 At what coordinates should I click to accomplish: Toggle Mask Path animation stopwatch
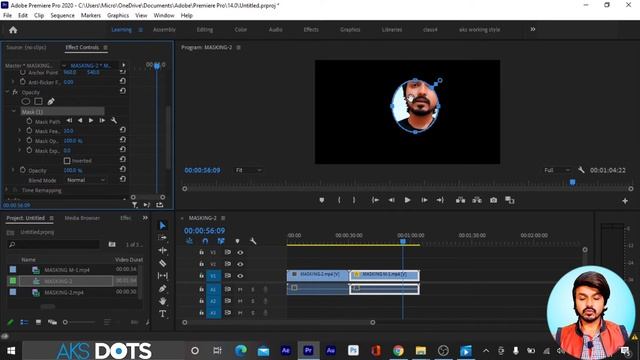click(29, 121)
